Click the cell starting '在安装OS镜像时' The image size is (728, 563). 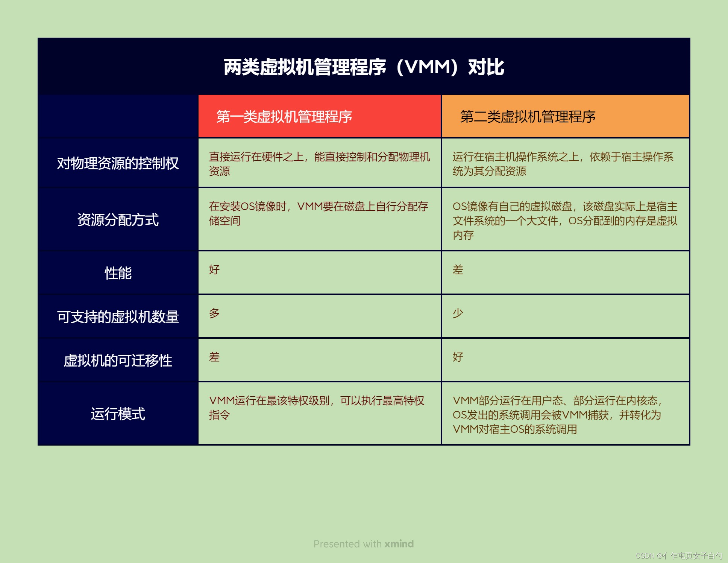tap(318, 213)
